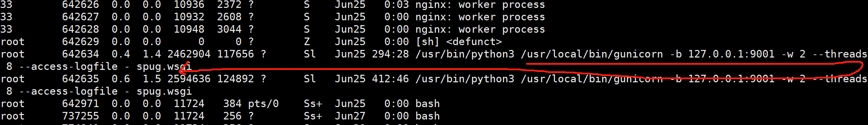Click the VSZ value 10936

tap(189, 5)
